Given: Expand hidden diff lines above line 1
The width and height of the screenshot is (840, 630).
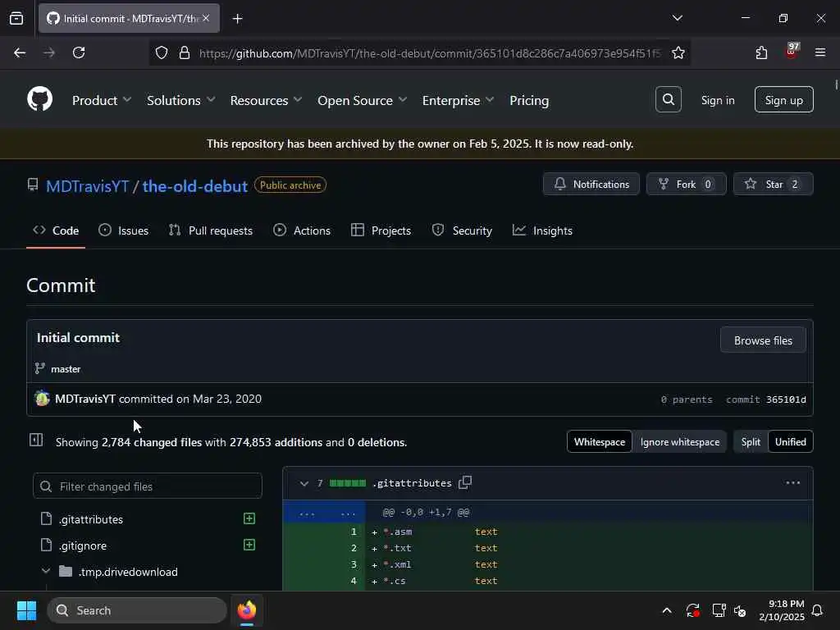Looking at the screenshot, I should coord(324,513).
